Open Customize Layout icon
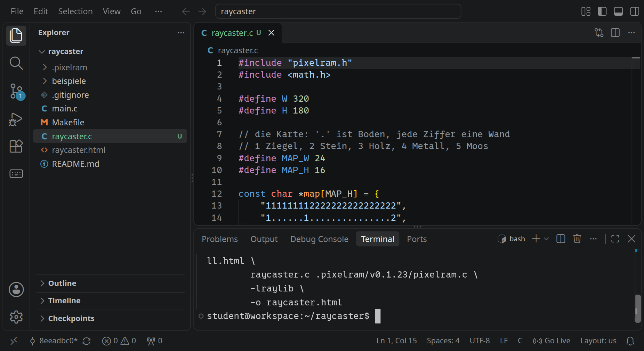The height and width of the screenshot is (351, 644). [x=586, y=11]
